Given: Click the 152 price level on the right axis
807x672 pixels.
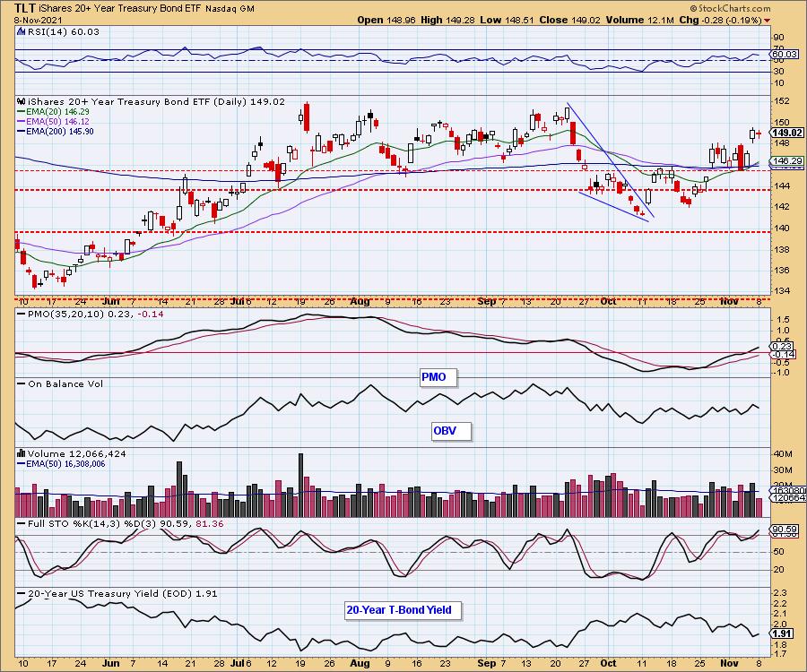Looking at the screenshot, I should coord(780,101).
